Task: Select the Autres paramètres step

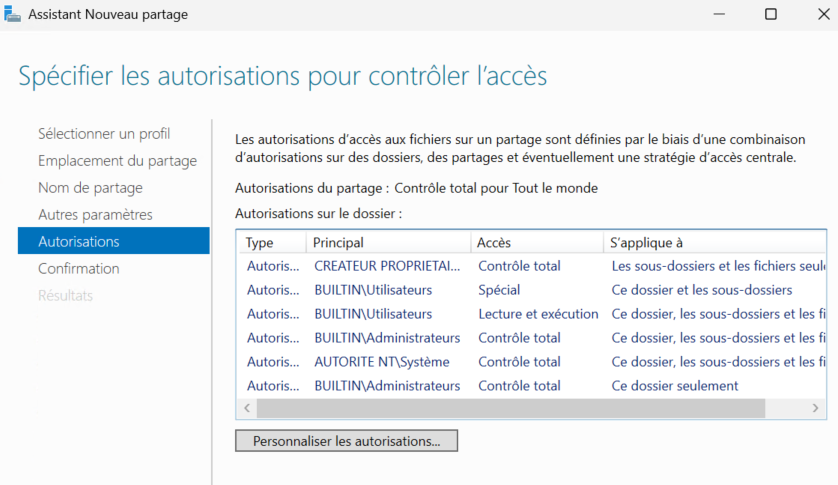Action: [x=95, y=214]
